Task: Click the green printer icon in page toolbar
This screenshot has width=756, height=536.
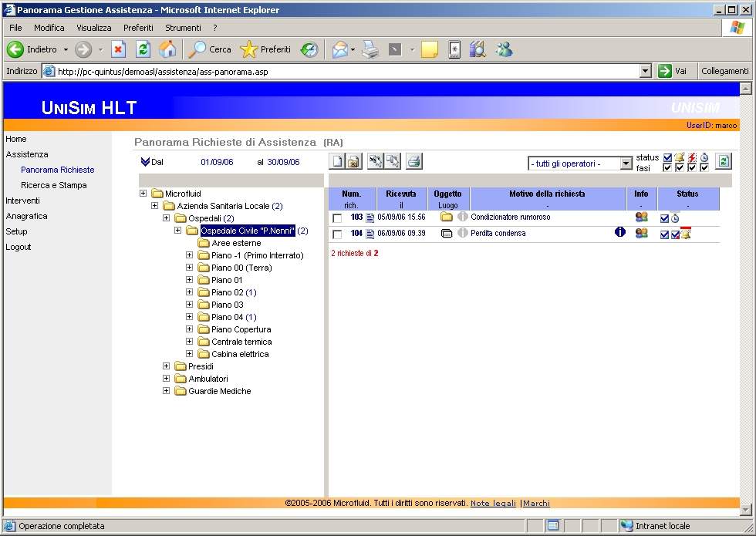Action: point(414,161)
